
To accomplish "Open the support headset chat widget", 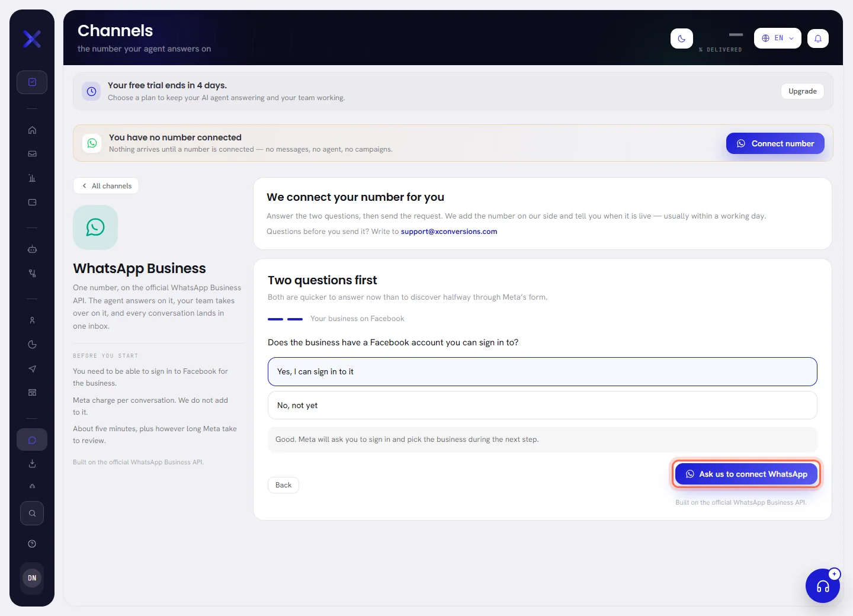I will [823, 586].
